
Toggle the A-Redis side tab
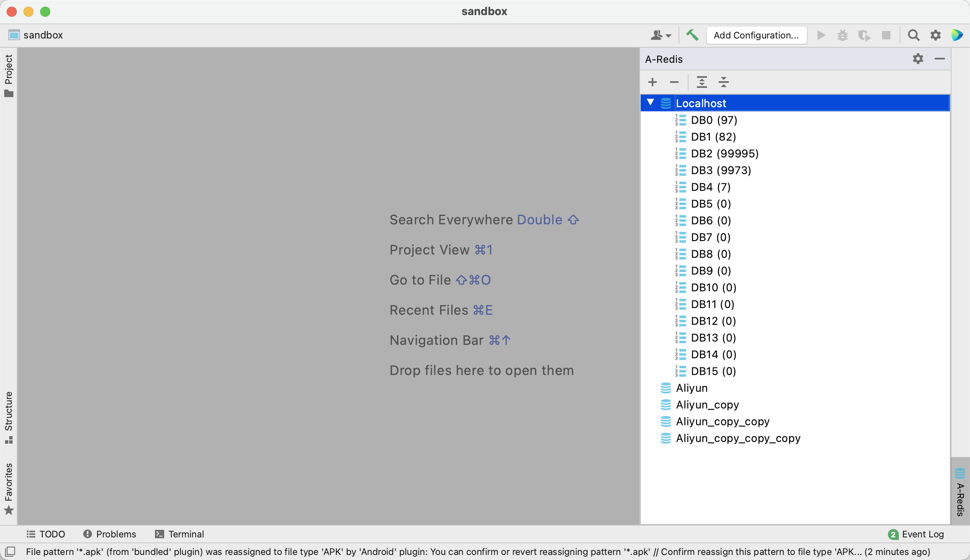[960, 492]
